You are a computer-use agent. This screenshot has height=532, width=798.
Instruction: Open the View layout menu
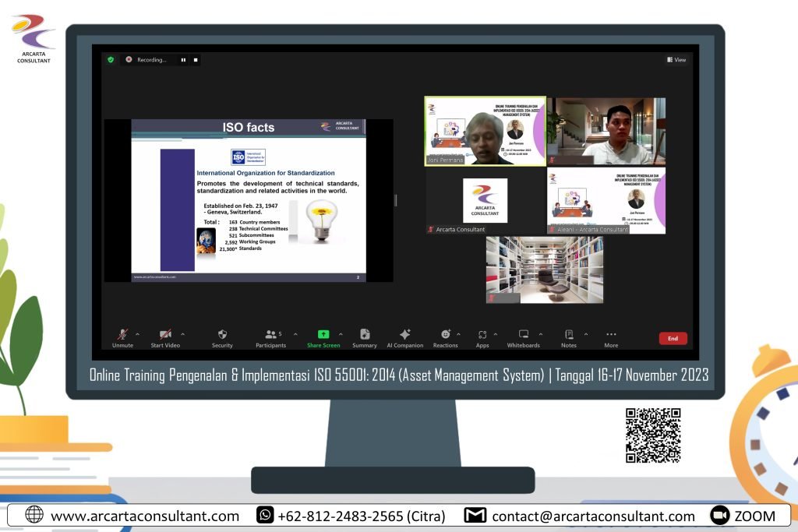tap(676, 59)
